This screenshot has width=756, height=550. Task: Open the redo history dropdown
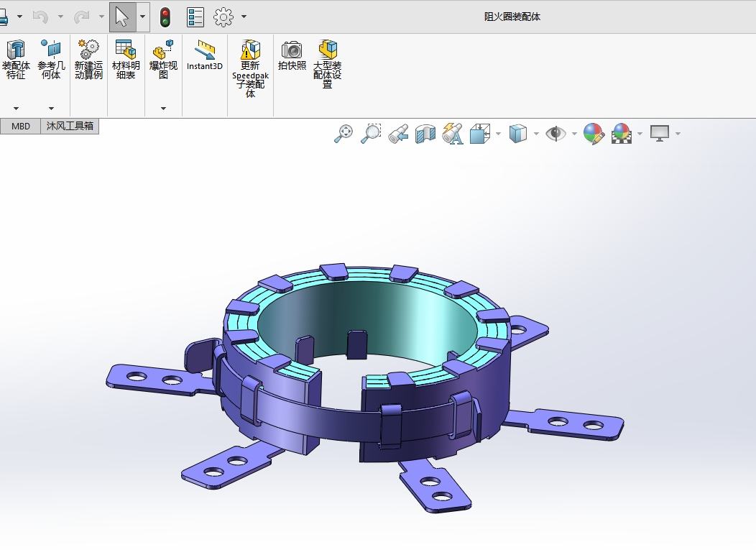102,17
